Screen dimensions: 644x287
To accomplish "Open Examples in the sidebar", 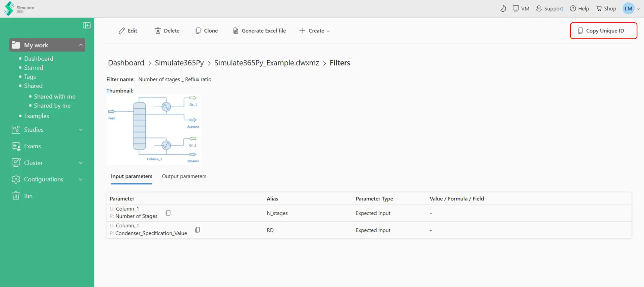I will [37, 116].
